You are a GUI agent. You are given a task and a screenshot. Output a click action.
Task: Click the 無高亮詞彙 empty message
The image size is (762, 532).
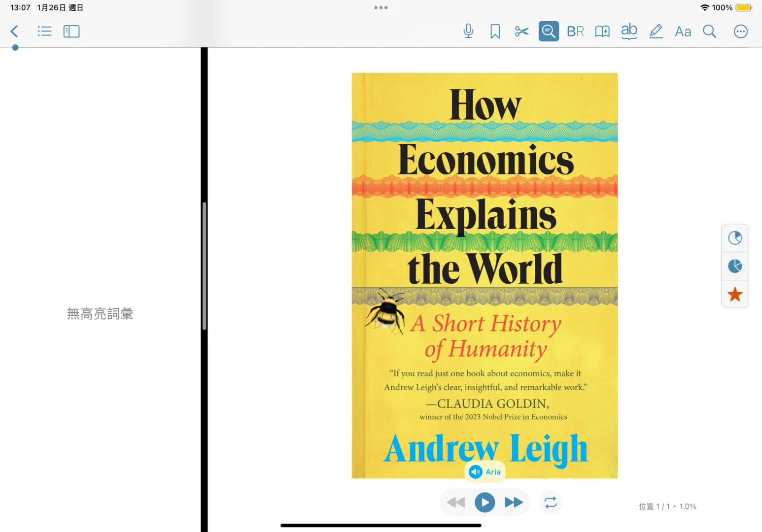click(100, 314)
